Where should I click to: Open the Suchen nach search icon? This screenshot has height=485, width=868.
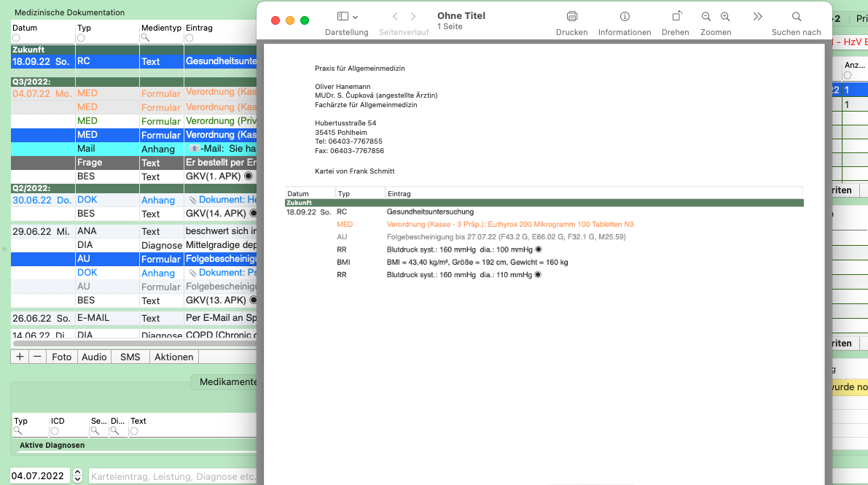point(796,17)
